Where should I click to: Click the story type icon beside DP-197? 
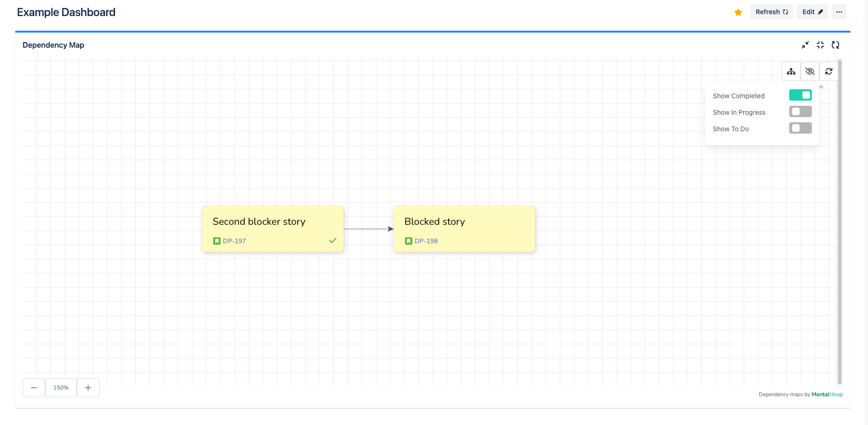tap(217, 241)
